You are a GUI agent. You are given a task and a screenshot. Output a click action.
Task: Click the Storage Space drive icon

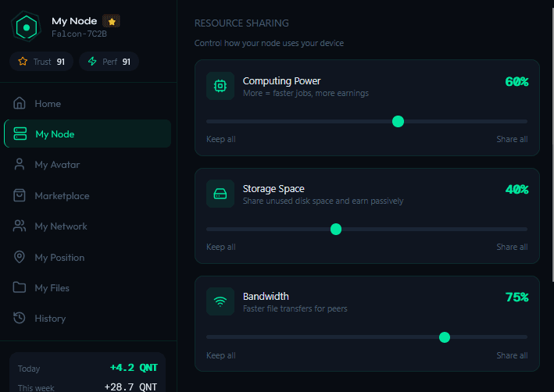coord(220,194)
